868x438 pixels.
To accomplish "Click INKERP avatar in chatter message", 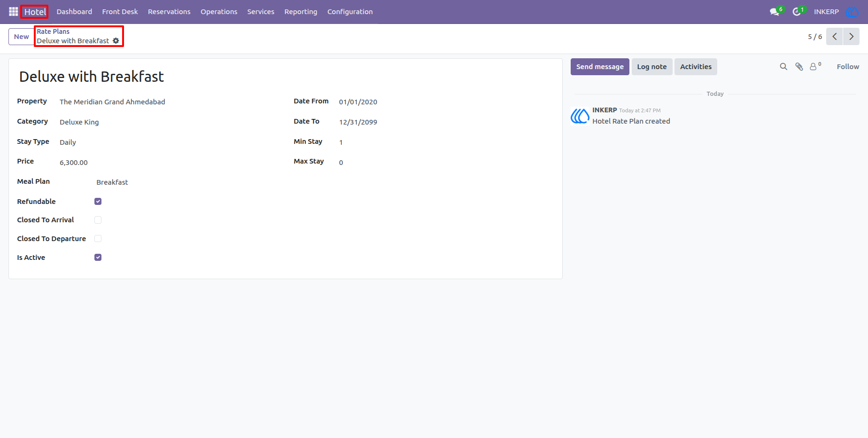I will click(580, 116).
